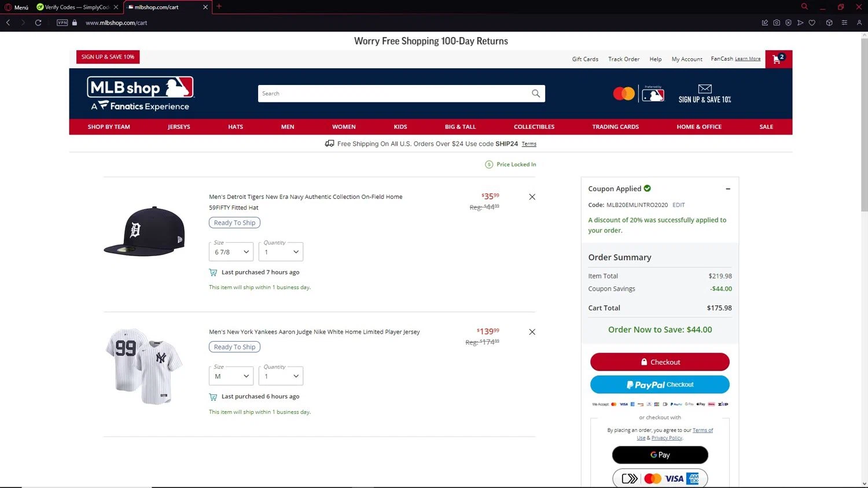
Task: Click the VPN badge in address bar
Action: click(62, 23)
